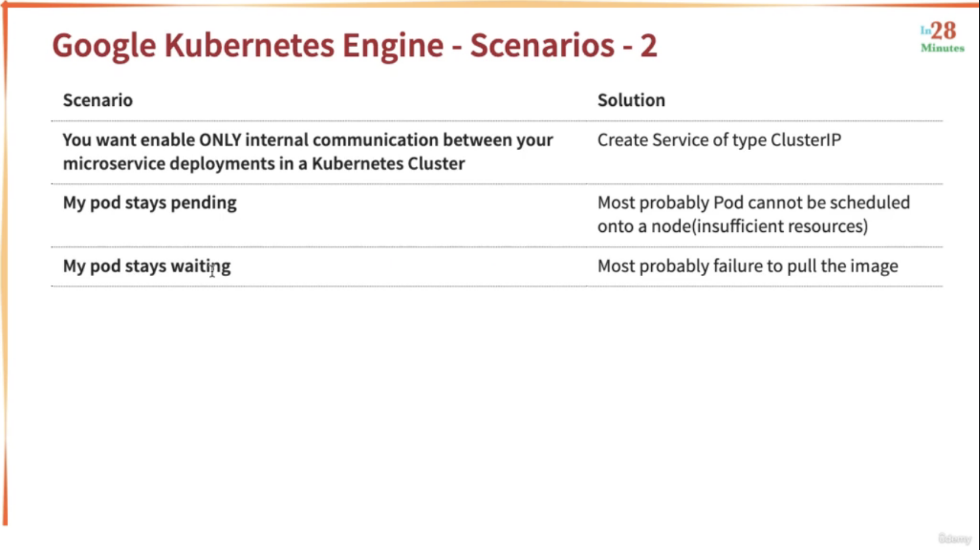Click 'Create Service of type ClusterIP' text
The image size is (980, 550).
tap(719, 140)
